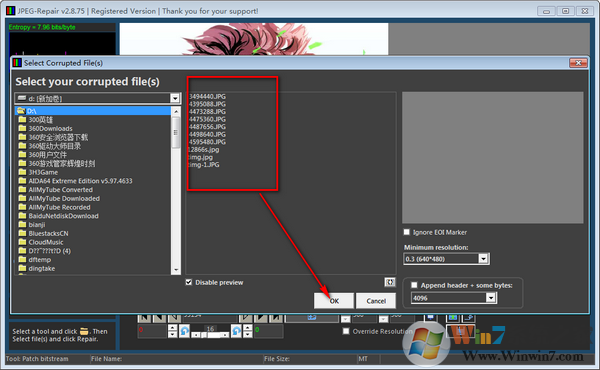Select file 3494440.JPG

tap(207, 96)
